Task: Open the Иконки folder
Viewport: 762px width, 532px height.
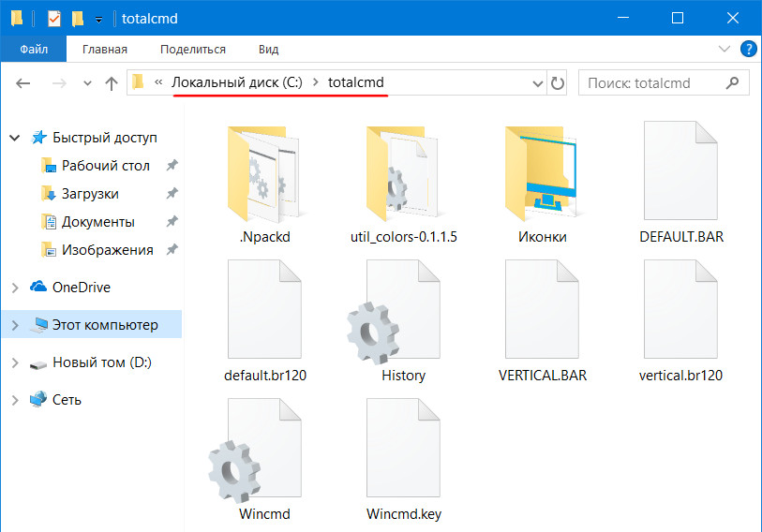Action: click(x=542, y=174)
